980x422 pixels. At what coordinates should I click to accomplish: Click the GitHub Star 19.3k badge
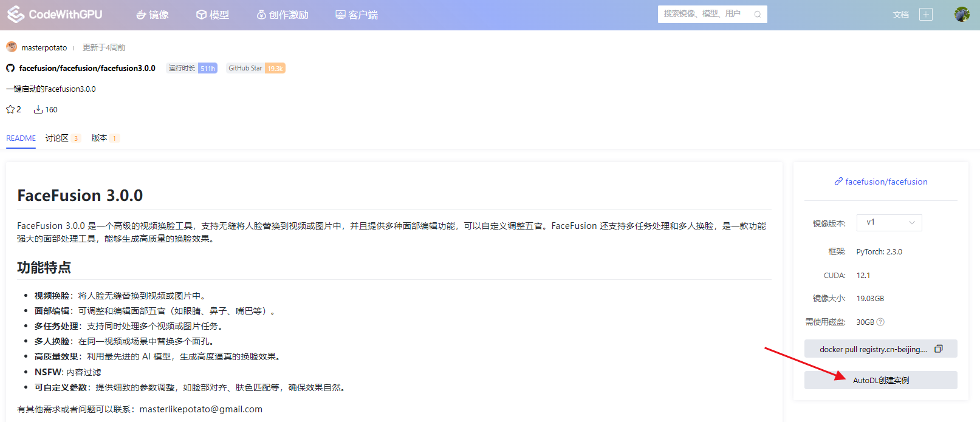(x=256, y=68)
